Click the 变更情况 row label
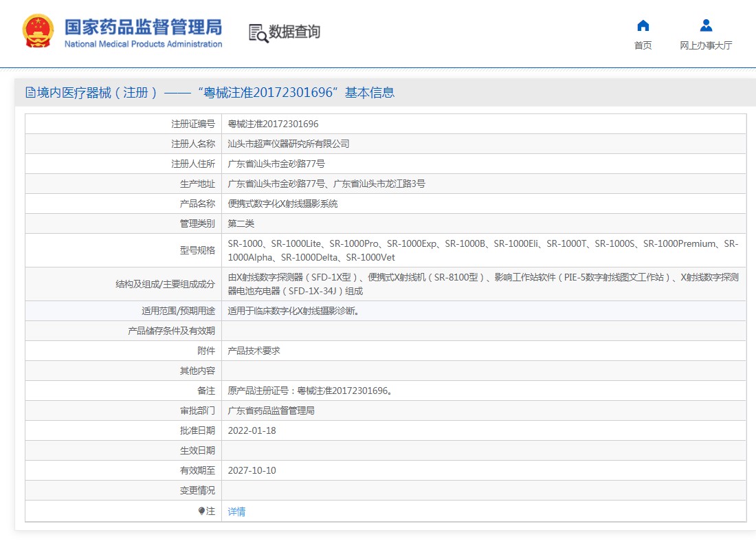756x548 pixels. pos(197,490)
